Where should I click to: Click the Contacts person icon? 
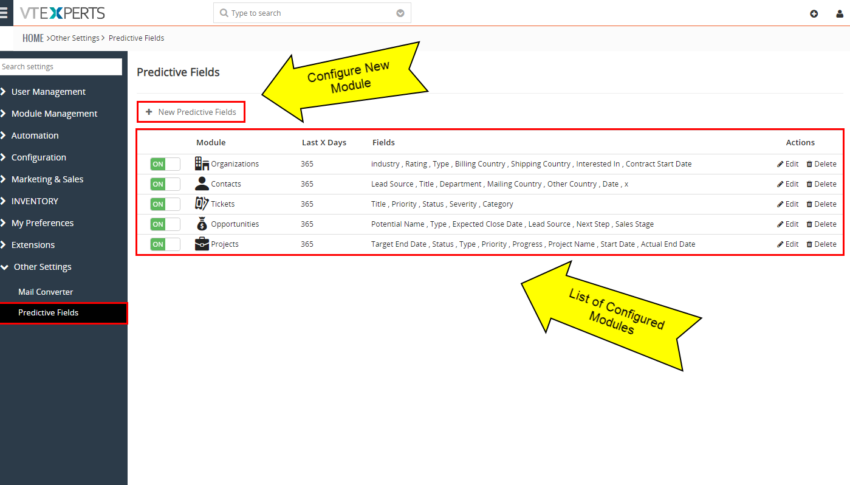tap(202, 183)
